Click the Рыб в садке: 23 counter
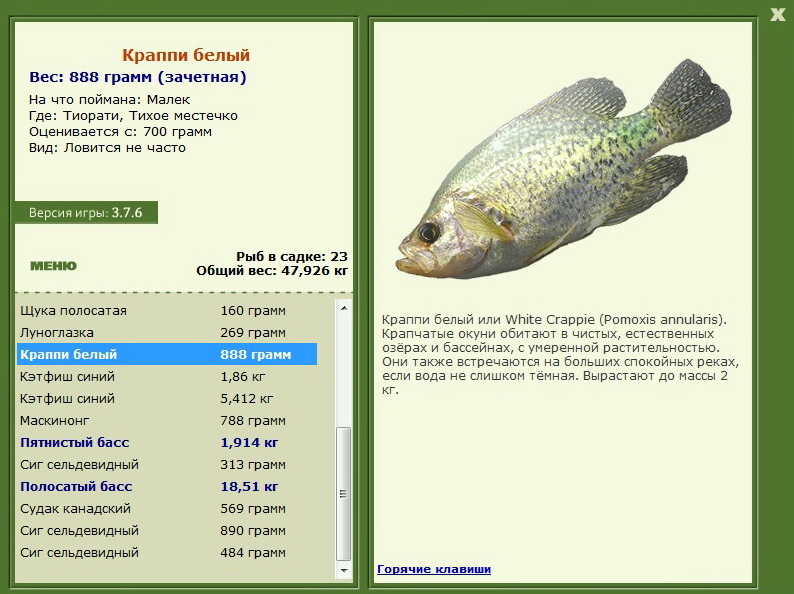Image resolution: width=794 pixels, height=594 pixels. (292, 256)
